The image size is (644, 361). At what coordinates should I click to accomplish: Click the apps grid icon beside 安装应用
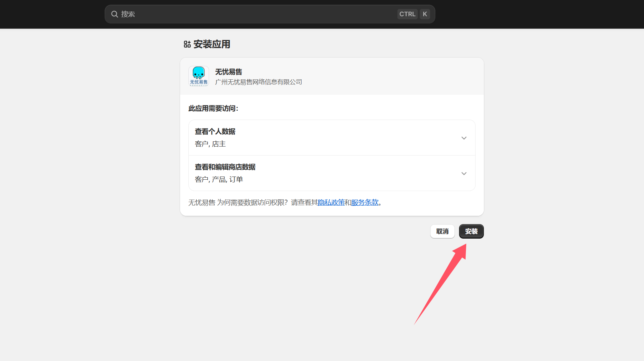tap(187, 44)
